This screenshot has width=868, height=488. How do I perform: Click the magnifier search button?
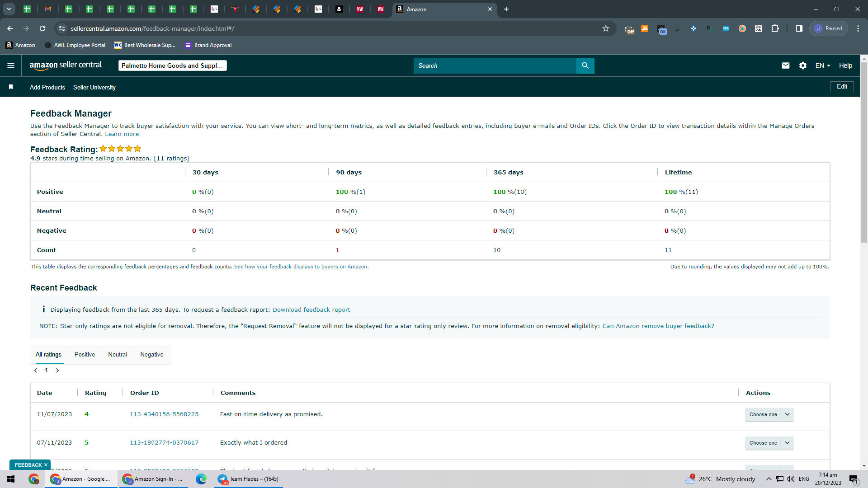[585, 66]
